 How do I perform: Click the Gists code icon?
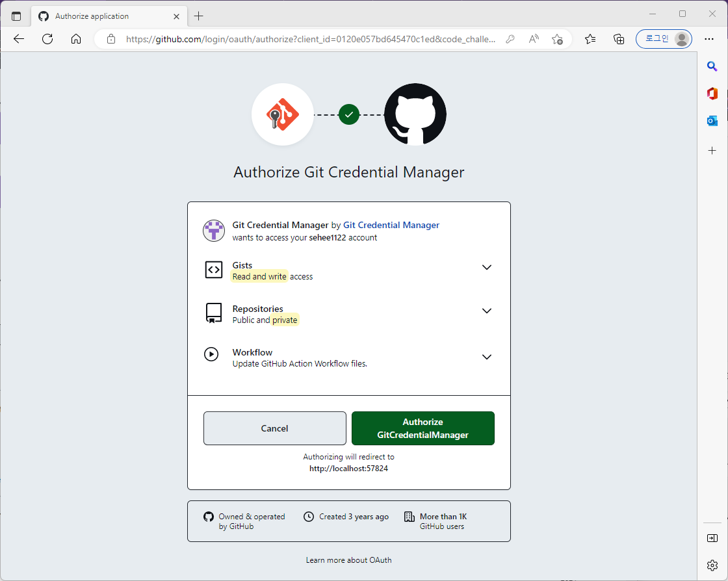point(214,269)
